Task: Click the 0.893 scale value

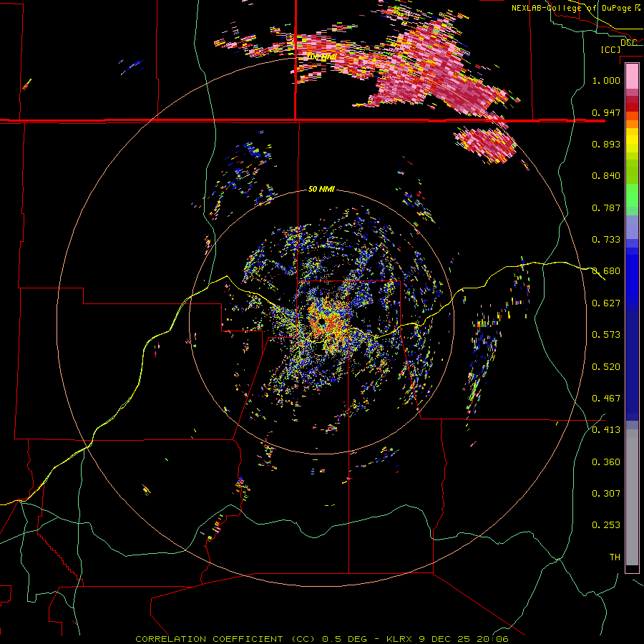Action: click(x=606, y=144)
